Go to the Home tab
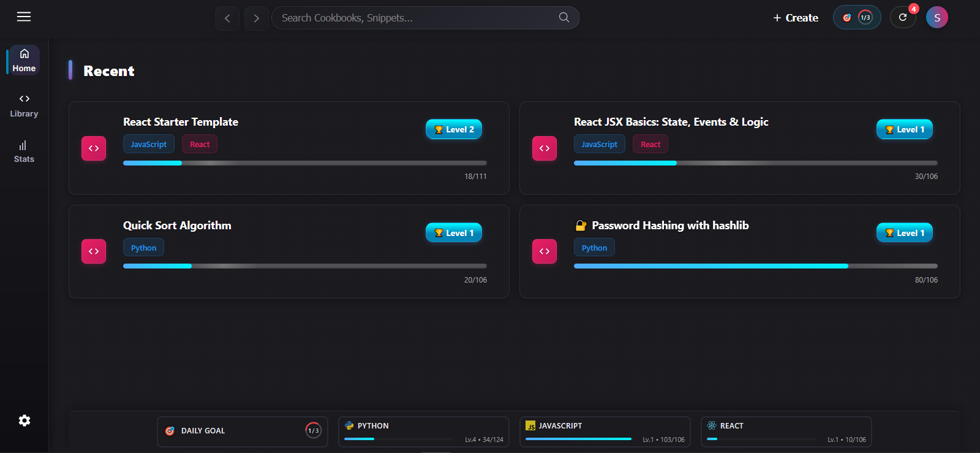 [x=24, y=60]
